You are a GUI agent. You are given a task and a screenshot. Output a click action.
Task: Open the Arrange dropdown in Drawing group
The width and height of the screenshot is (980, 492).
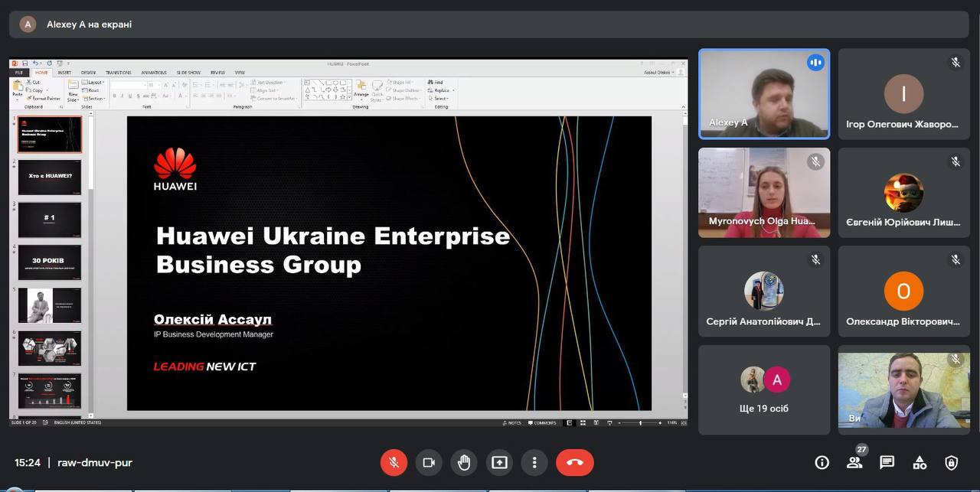point(361,90)
